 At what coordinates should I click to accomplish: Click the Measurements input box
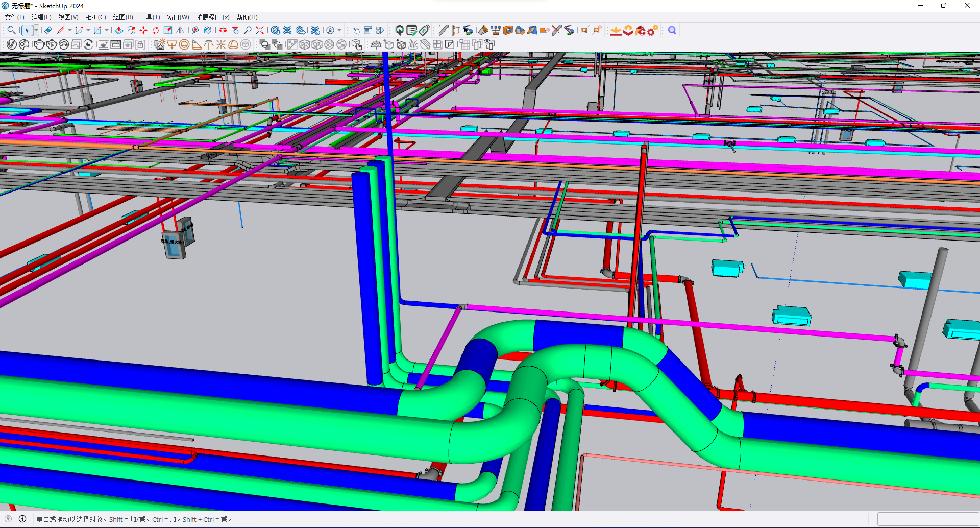[x=927, y=519]
